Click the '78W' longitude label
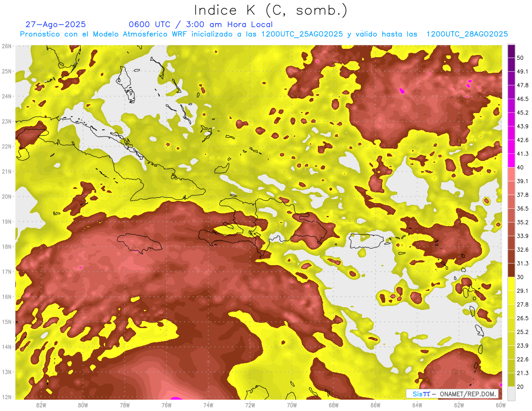This screenshot has height=411, width=532. [125, 405]
